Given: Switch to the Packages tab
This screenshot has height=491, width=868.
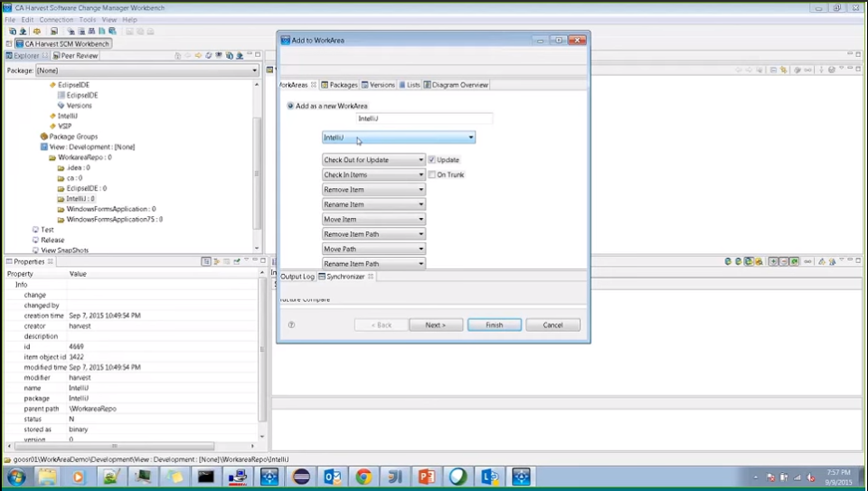Looking at the screenshot, I should 339,85.
